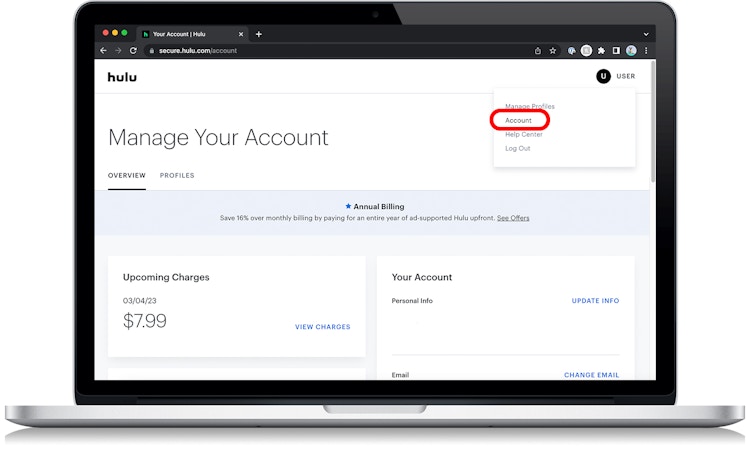The image size is (750, 454).
Task: Open the USER profile dropdown
Action: (626, 76)
